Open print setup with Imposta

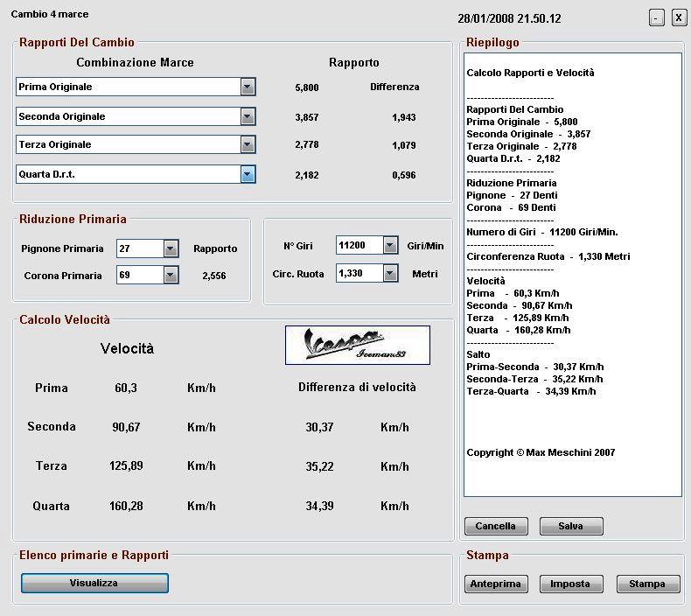pos(570,584)
